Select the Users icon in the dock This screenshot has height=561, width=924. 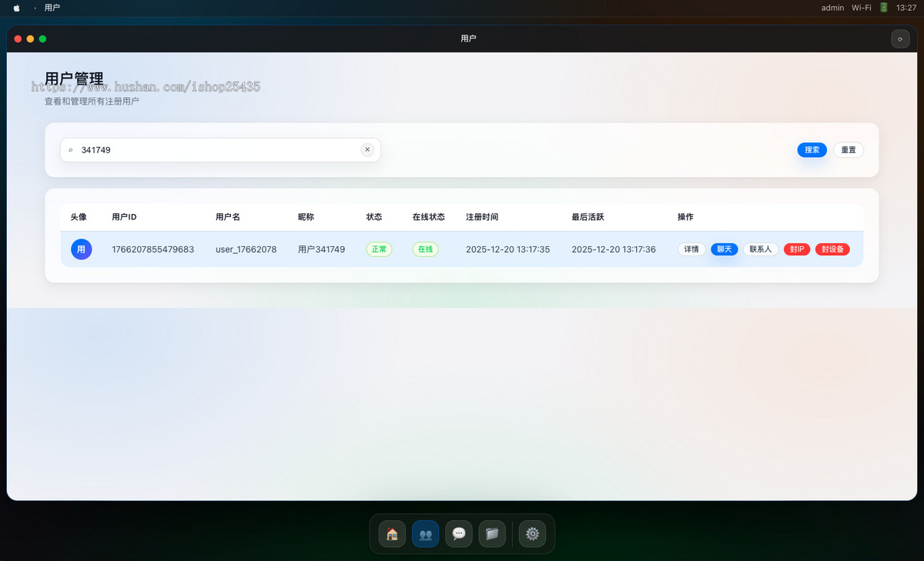425,533
